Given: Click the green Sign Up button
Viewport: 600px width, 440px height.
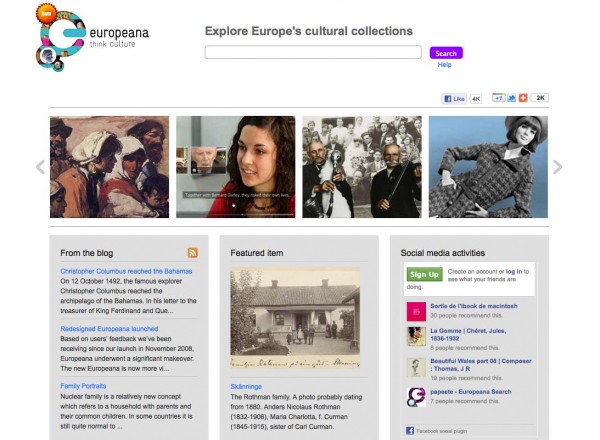Looking at the screenshot, I should [x=424, y=274].
